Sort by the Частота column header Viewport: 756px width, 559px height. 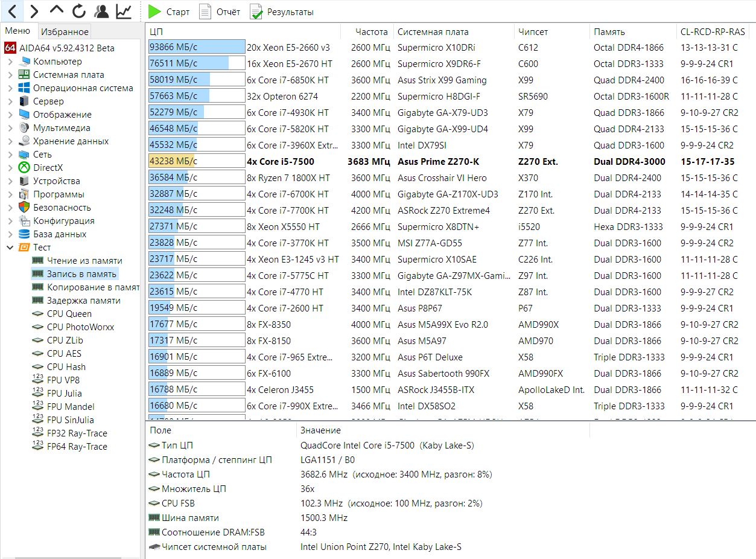(x=367, y=31)
